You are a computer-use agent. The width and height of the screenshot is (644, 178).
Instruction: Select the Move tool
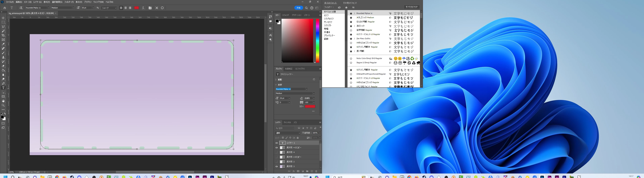tap(3, 18)
